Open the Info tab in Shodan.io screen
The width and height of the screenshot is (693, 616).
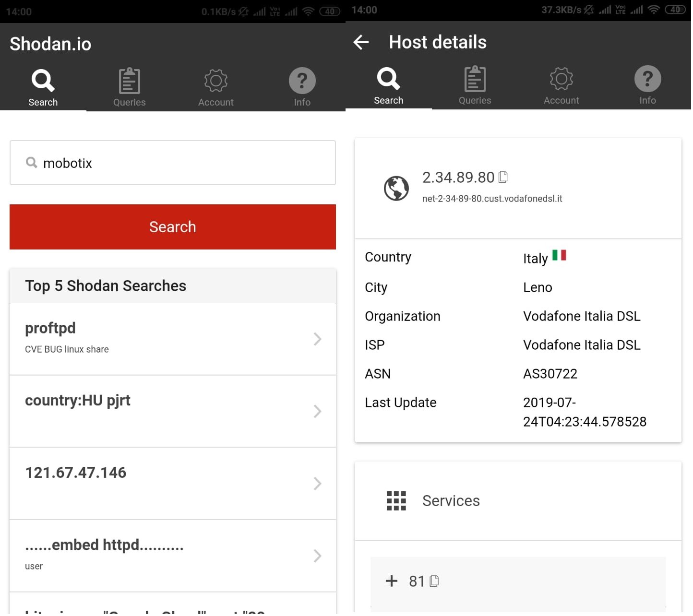302,88
